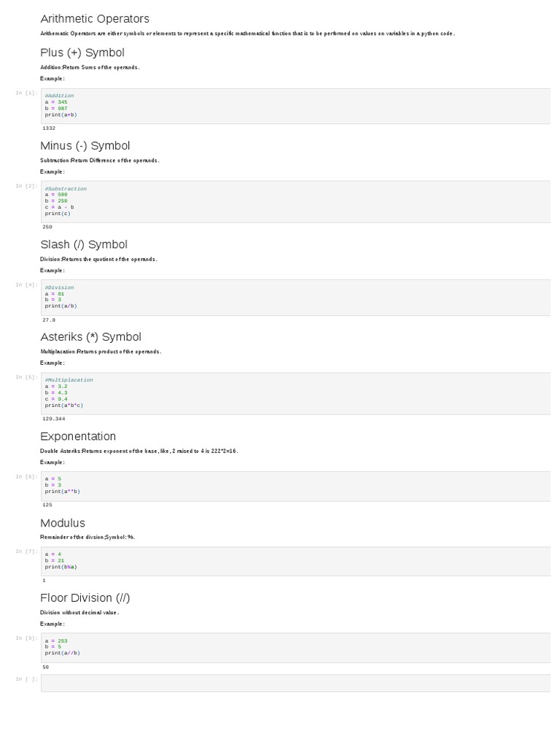The height and width of the screenshot is (747, 560).
Task: Click inside the #Addition code cell
Action: click(x=295, y=106)
